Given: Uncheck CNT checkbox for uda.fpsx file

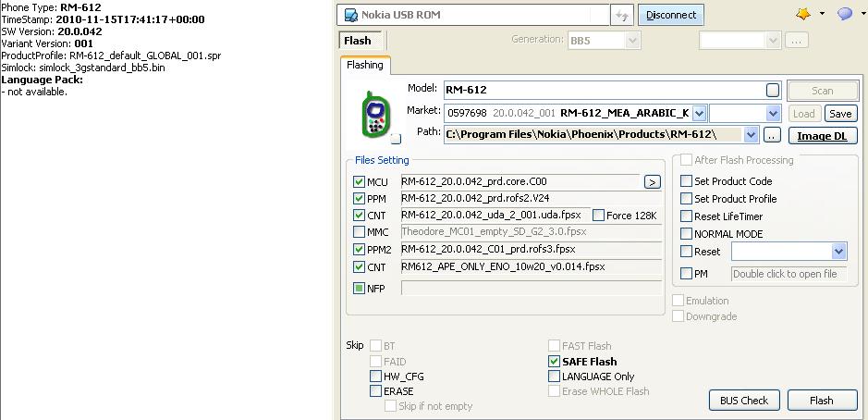Looking at the screenshot, I should [359, 216].
